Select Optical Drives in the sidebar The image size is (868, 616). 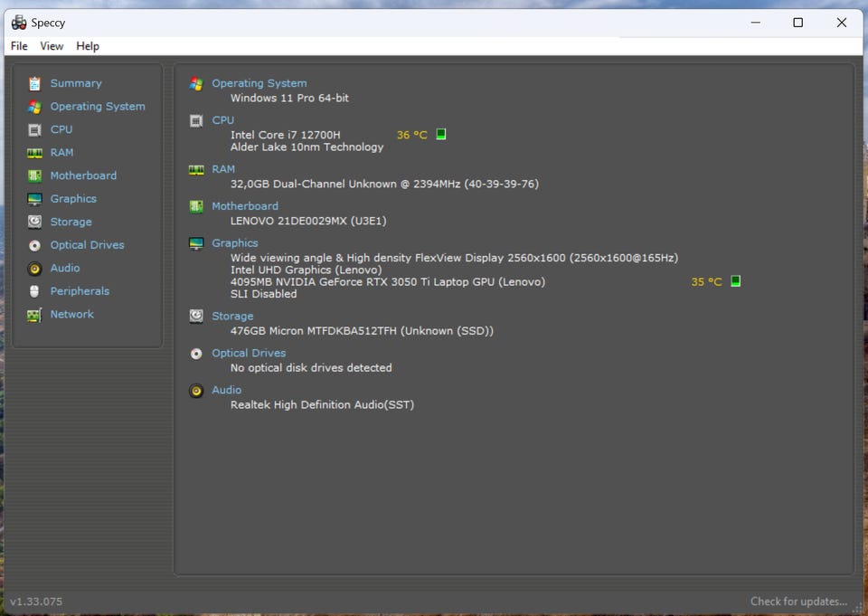coord(87,245)
